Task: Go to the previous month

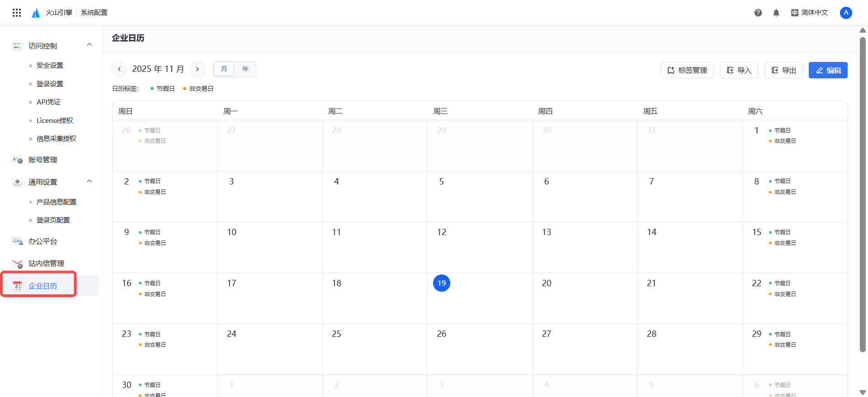Action: click(119, 69)
